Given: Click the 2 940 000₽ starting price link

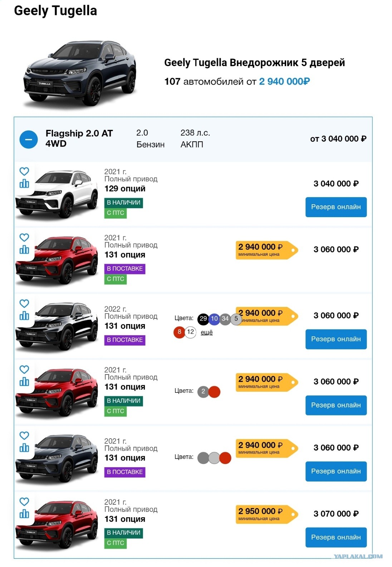Looking at the screenshot, I should [x=284, y=82].
